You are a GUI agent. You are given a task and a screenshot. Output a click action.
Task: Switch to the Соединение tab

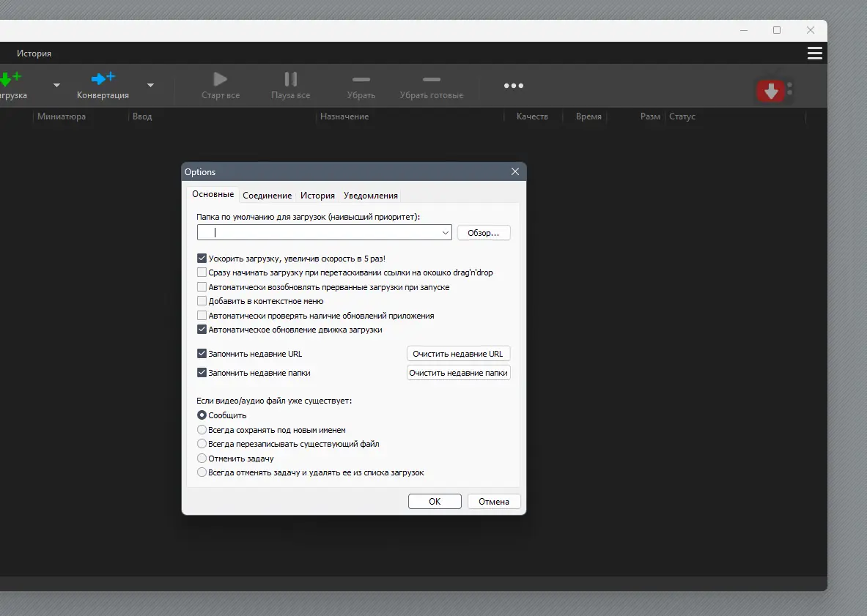tap(268, 195)
